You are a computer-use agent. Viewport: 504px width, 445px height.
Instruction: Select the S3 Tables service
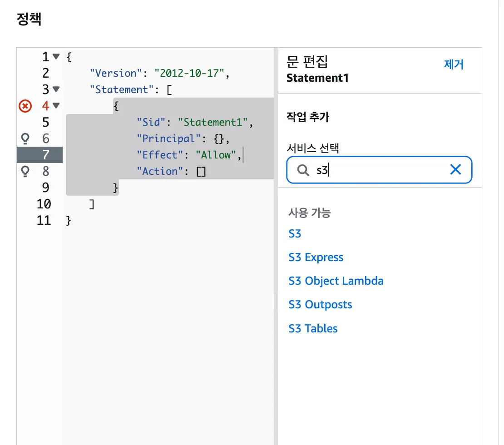coord(313,328)
